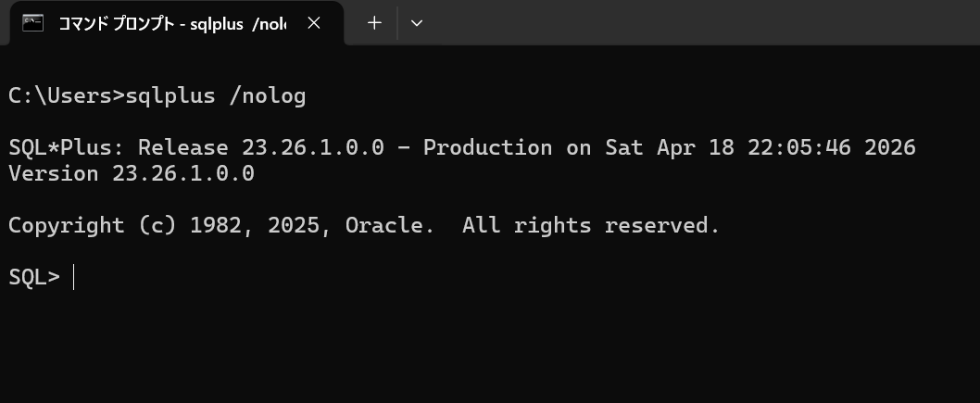
Task: Click the 'All rights reserved.' text
Action: [x=590, y=225]
